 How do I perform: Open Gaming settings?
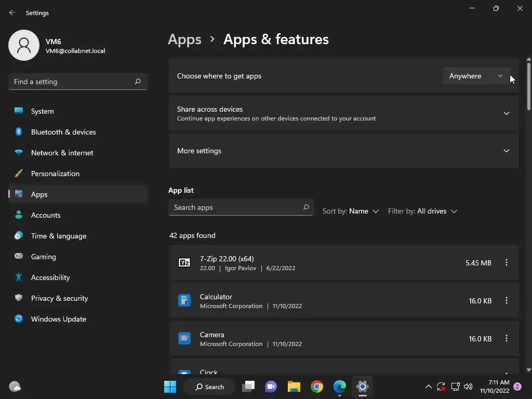click(78, 257)
